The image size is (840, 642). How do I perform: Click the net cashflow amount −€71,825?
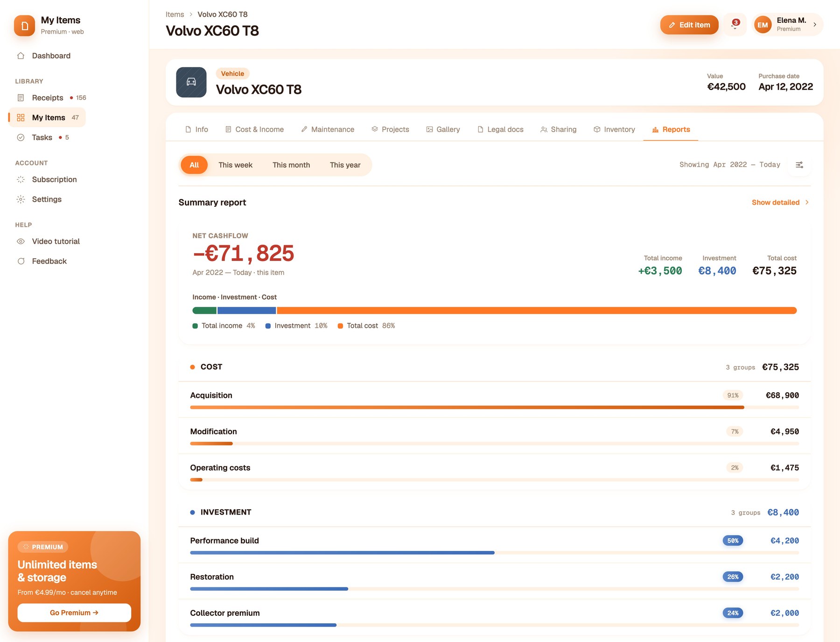tap(243, 254)
